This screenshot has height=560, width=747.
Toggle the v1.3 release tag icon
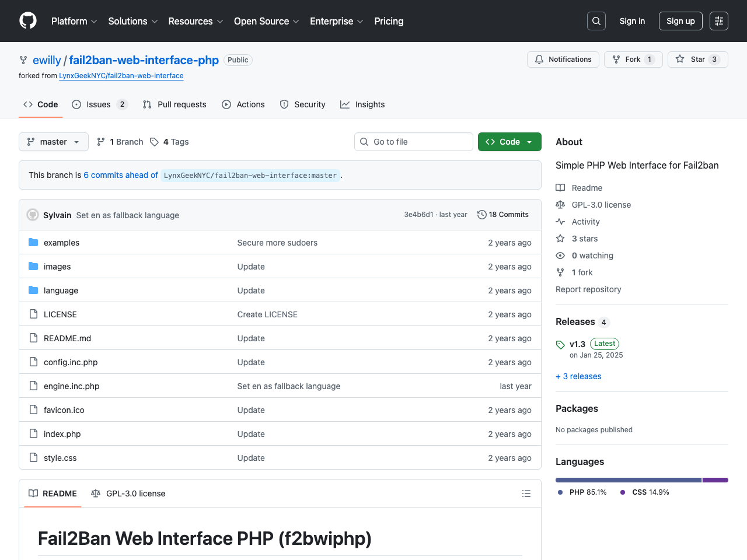[x=560, y=344]
